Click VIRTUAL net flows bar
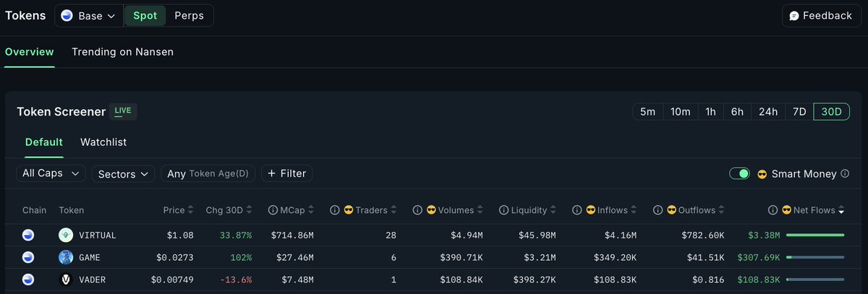Viewport: 868px width, 294px height. point(815,235)
